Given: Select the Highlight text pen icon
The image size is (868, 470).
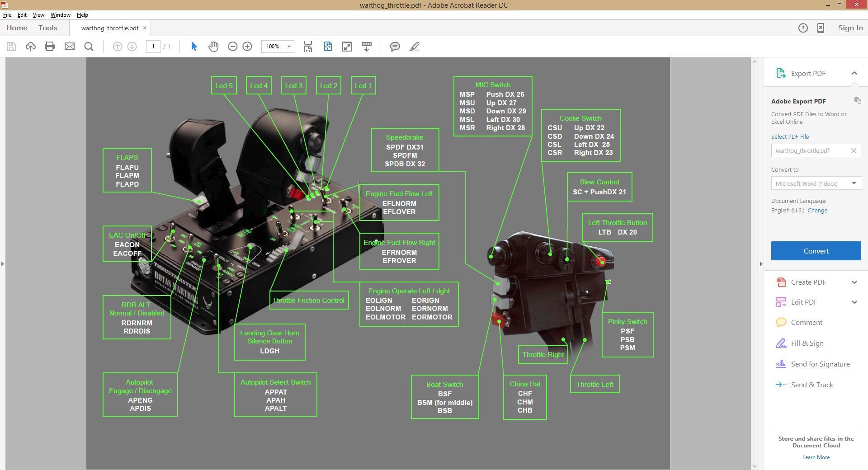Looking at the screenshot, I should tap(414, 46).
